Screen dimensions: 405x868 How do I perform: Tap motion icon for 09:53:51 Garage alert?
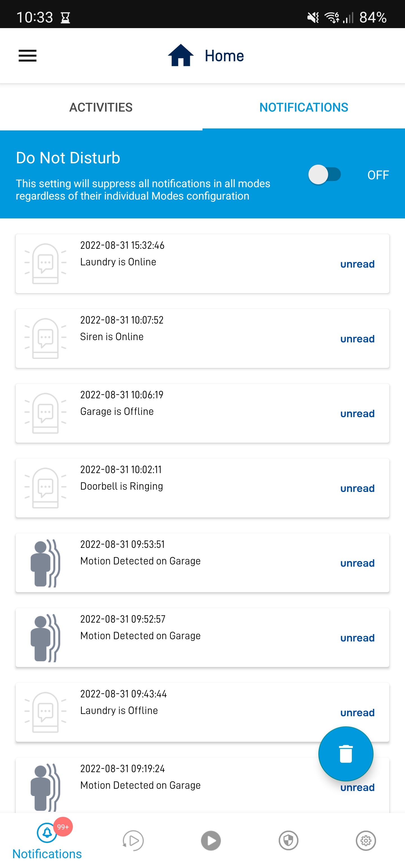click(45, 563)
